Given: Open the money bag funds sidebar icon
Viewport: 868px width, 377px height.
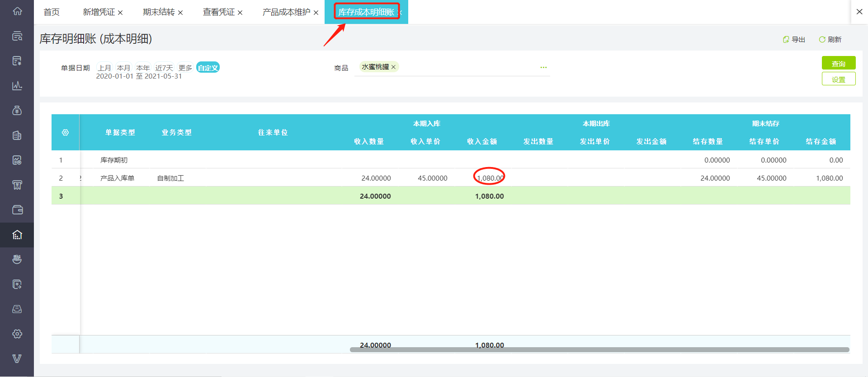Looking at the screenshot, I should pyautogui.click(x=17, y=111).
